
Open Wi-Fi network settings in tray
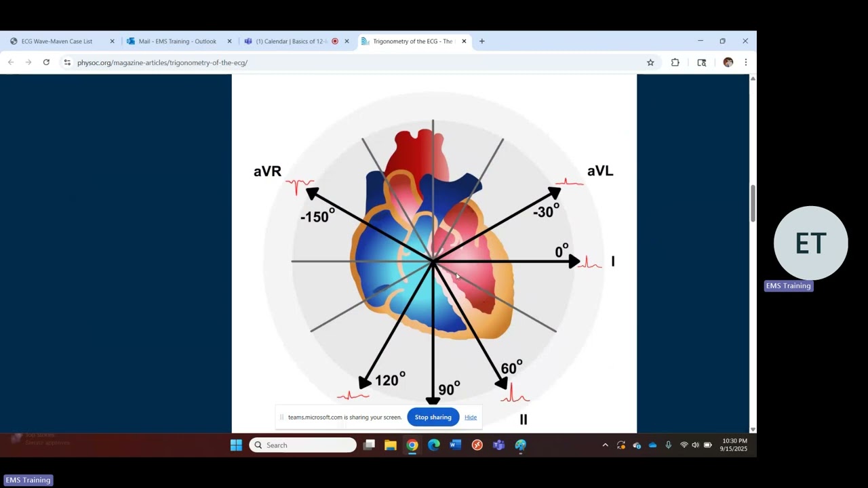click(684, 445)
